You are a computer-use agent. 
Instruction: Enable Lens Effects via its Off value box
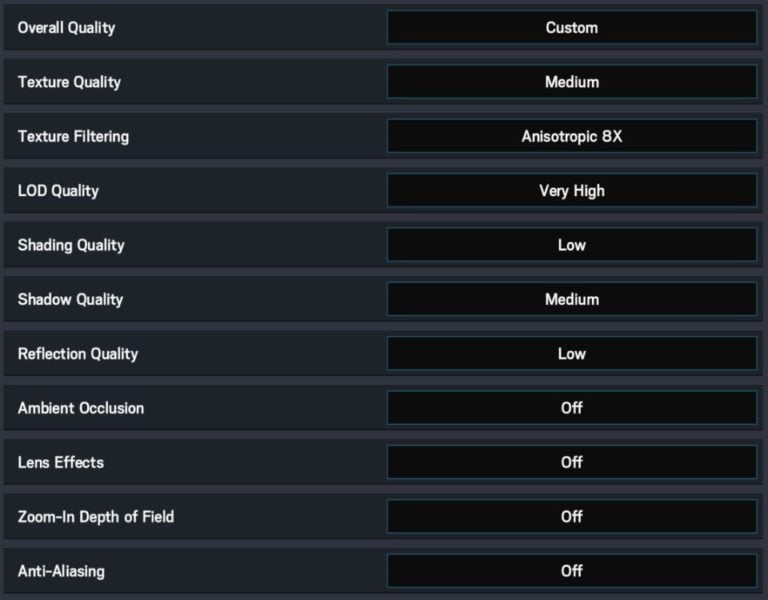(x=571, y=462)
